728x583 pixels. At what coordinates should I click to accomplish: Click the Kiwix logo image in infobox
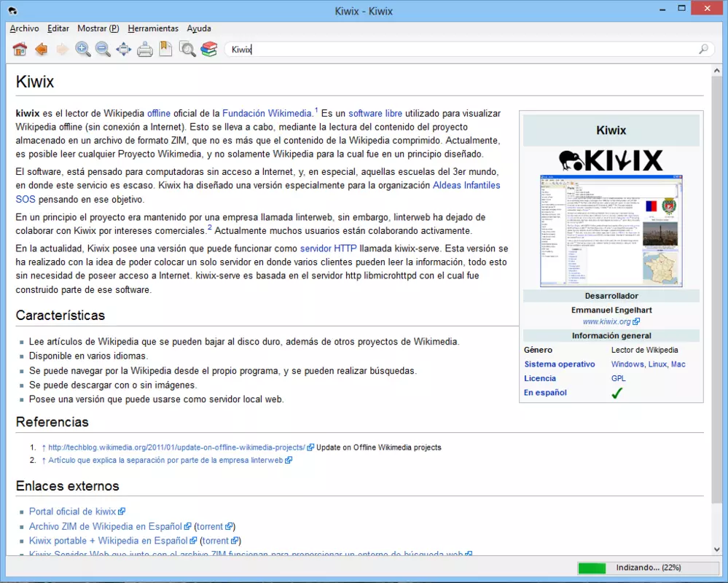coord(611,160)
